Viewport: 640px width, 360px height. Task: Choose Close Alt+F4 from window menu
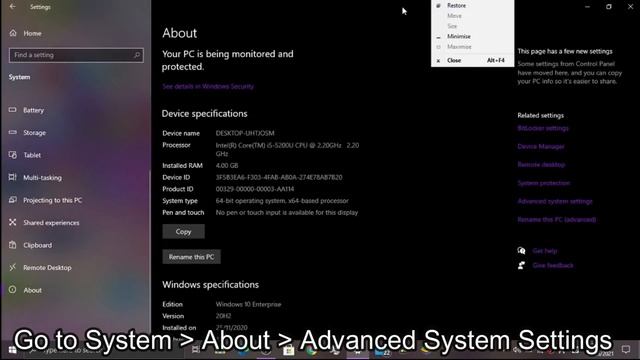472,60
